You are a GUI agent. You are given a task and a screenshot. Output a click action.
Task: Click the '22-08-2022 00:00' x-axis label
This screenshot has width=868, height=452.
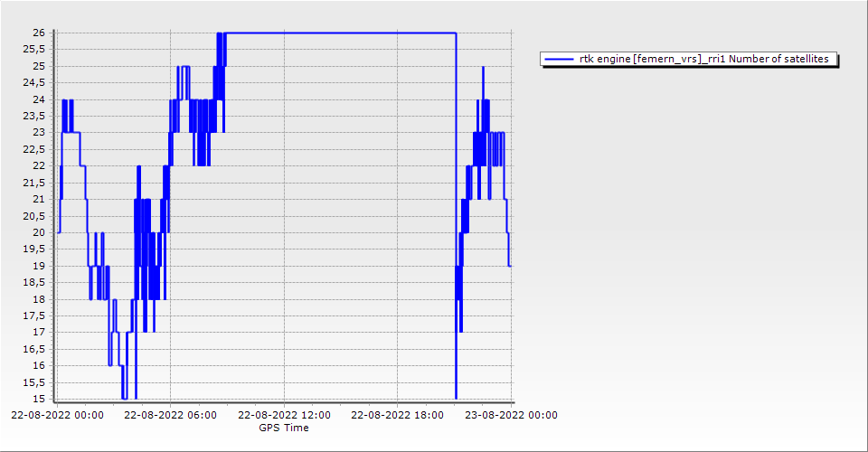[58, 416]
